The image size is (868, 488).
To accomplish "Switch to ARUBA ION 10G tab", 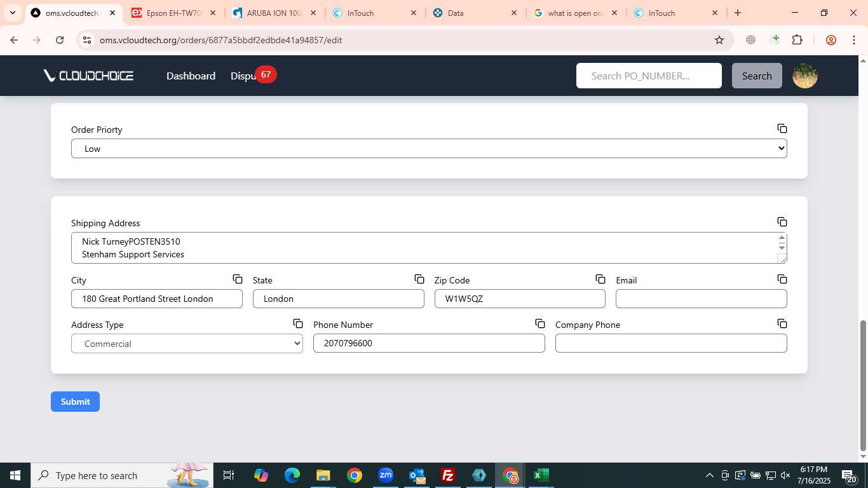I will coord(275,13).
